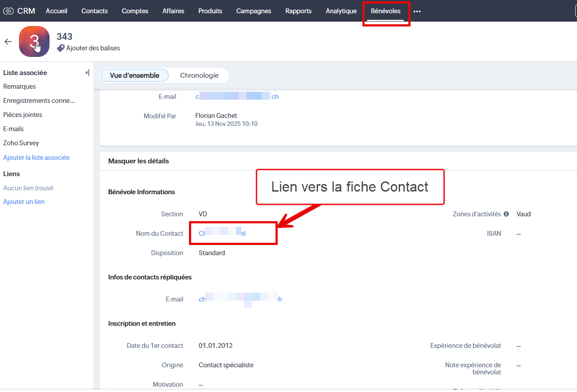Screen dimensions: 577x392
Task: Open the Analytique menu item
Action: pos(341,11)
